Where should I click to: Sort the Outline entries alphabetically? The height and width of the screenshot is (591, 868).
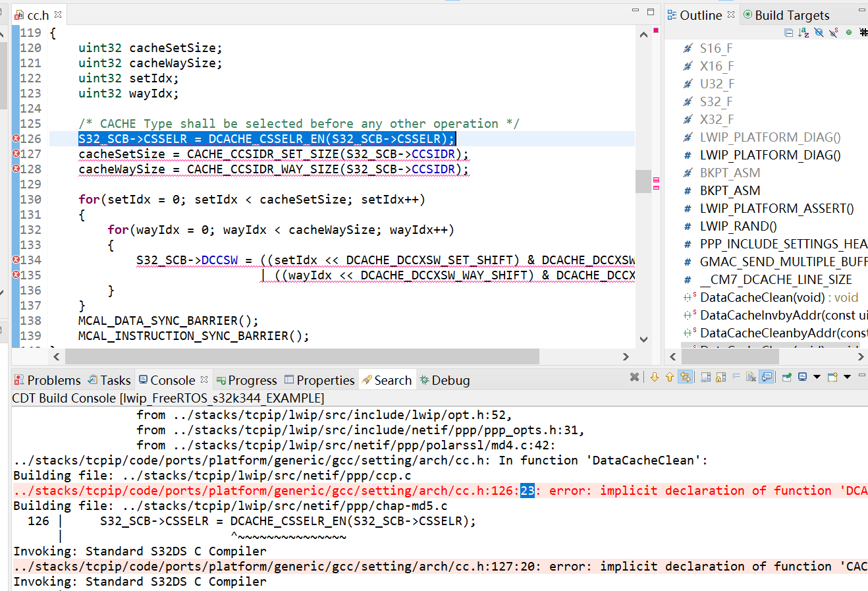point(803,31)
